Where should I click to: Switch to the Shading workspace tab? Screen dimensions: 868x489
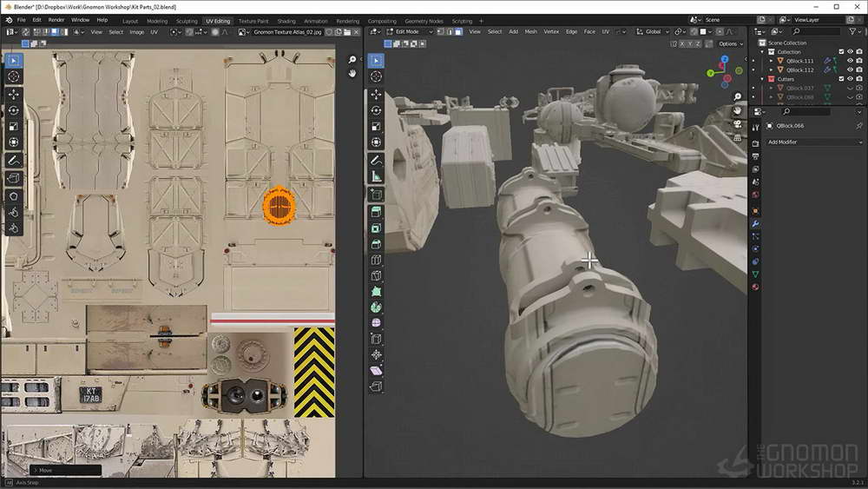[x=286, y=21]
